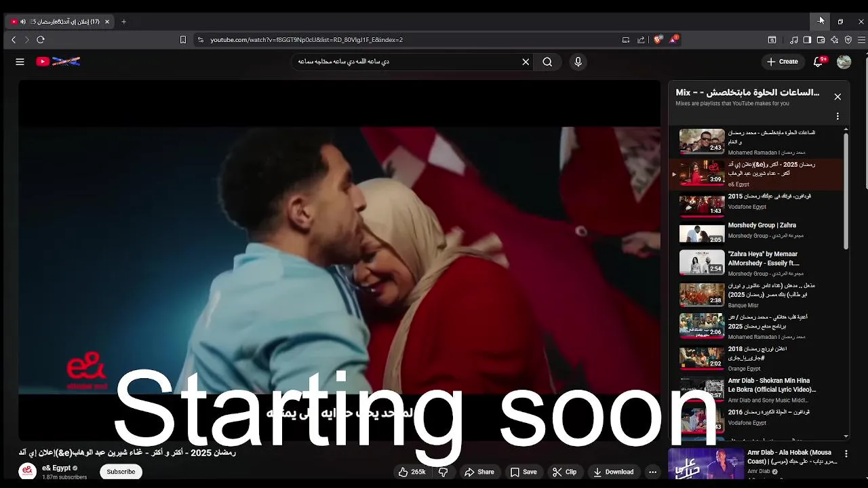
Task: Go to YouTube home via logo
Action: [x=58, y=62]
